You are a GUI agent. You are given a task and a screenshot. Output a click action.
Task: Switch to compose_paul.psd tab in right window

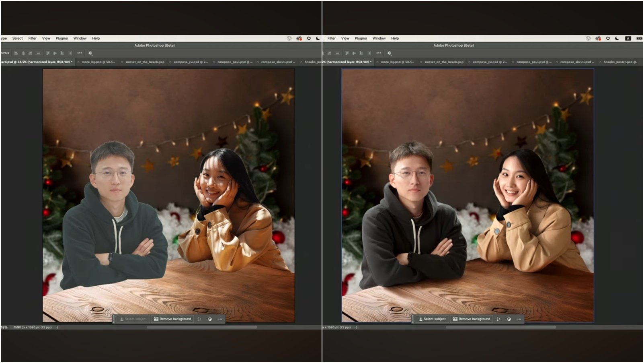pos(534,62)
